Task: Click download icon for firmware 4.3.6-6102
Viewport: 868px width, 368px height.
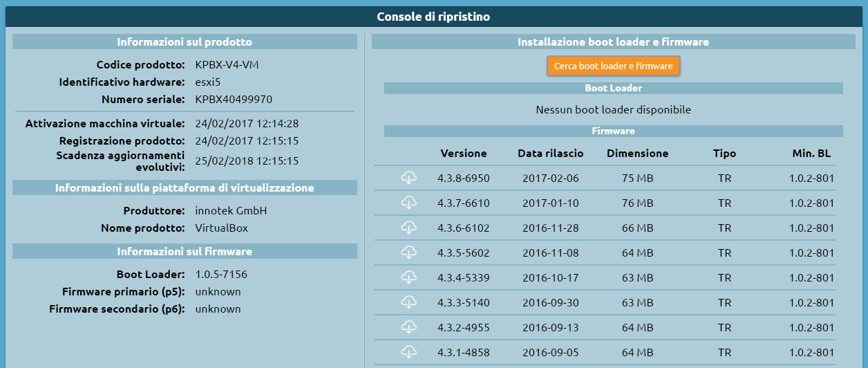Action: click(x=408, y=228)
